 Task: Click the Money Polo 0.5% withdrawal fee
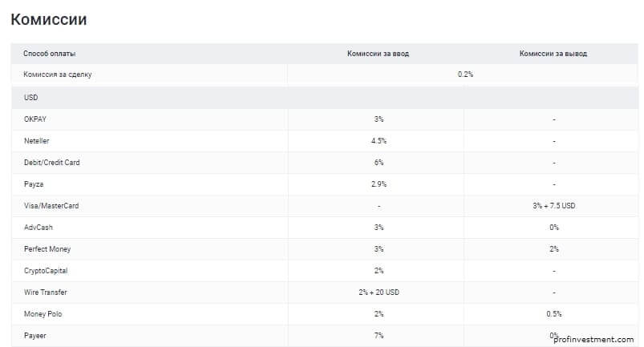(x=553, y=314)
